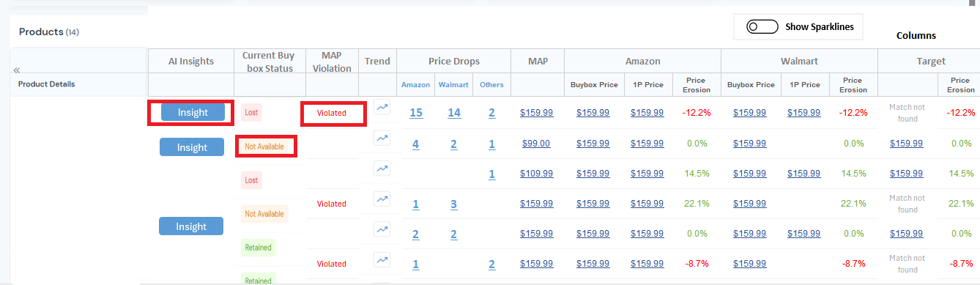Click the first row Violated MAP badge

[332, 113]
